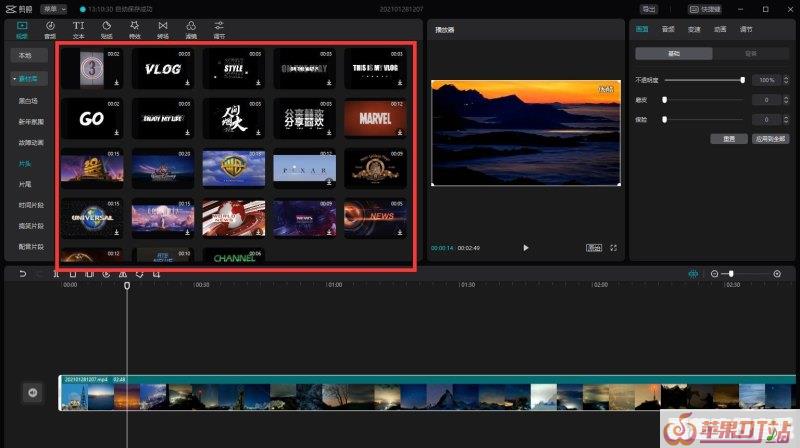Click the 应用到全部 apply to all button

tap(770, 139)
